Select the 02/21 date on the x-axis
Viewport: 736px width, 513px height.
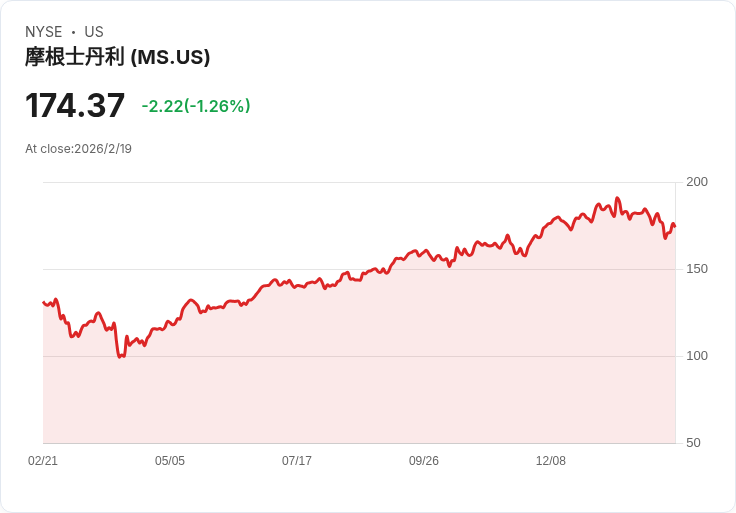coord(43,461)
